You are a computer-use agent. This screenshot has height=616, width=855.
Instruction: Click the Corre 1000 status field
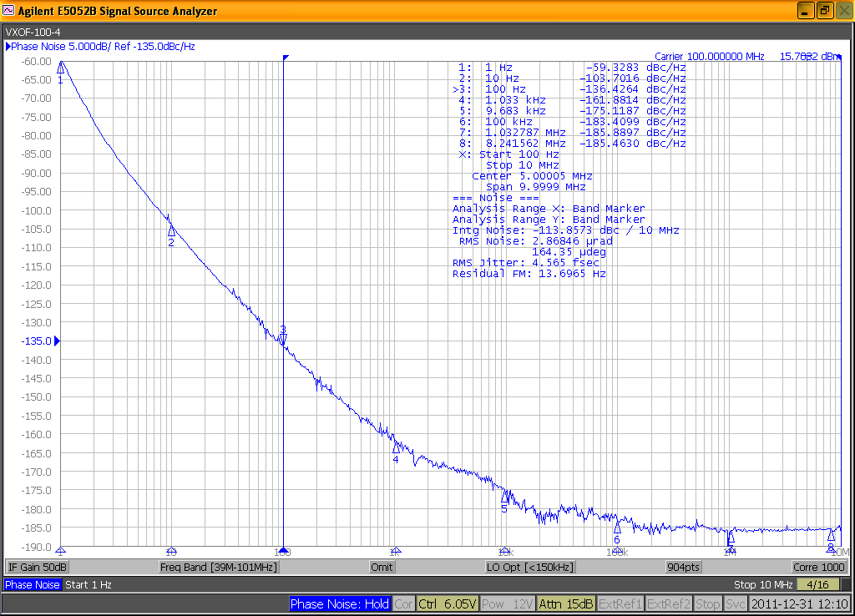pyautogui.click(x=818, y=567)
